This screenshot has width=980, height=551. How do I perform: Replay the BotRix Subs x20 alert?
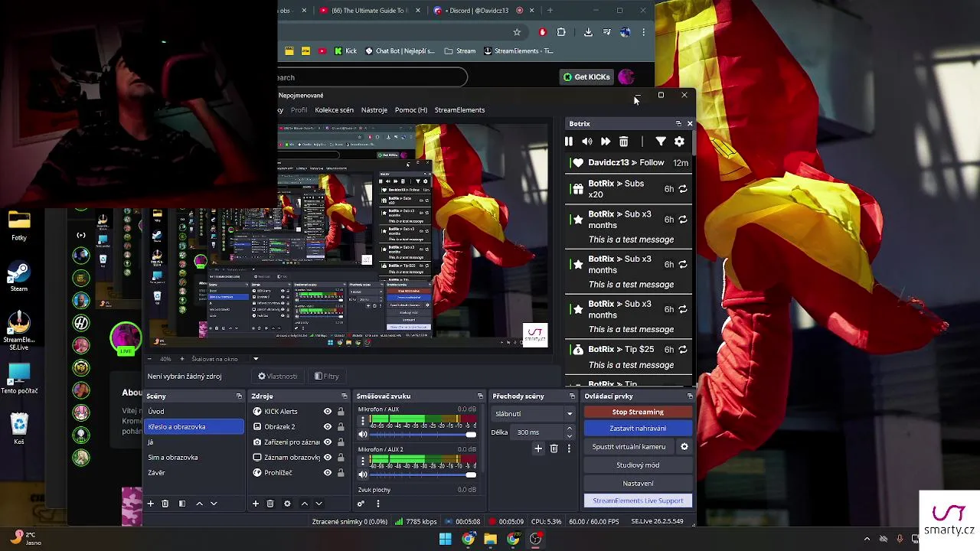(683, 189)
